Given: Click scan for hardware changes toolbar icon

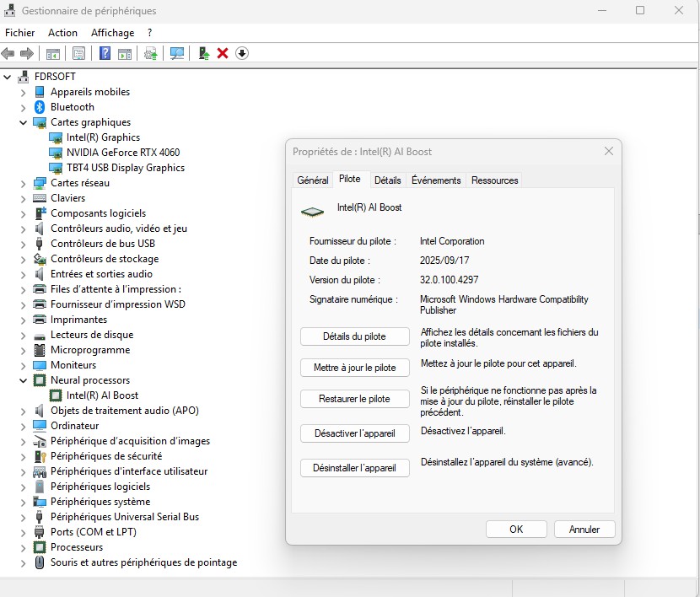Looking at the screenshot, I should 177,53.
